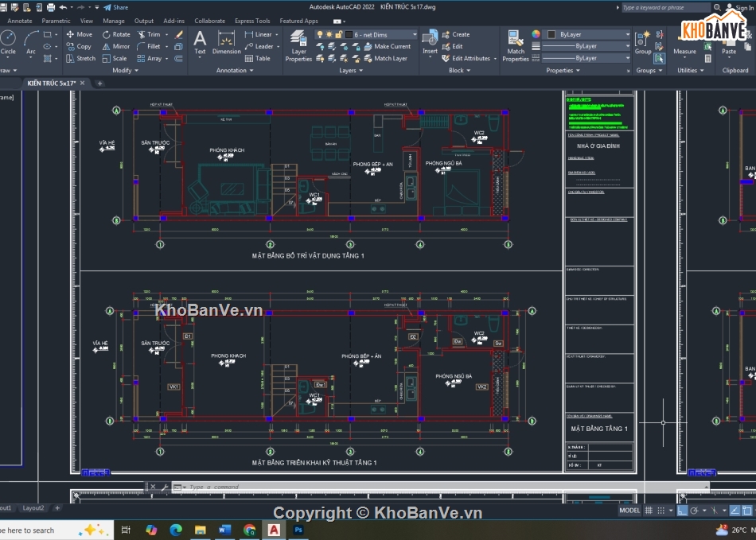Switch to the Express Tools tab

pos(251,21)
